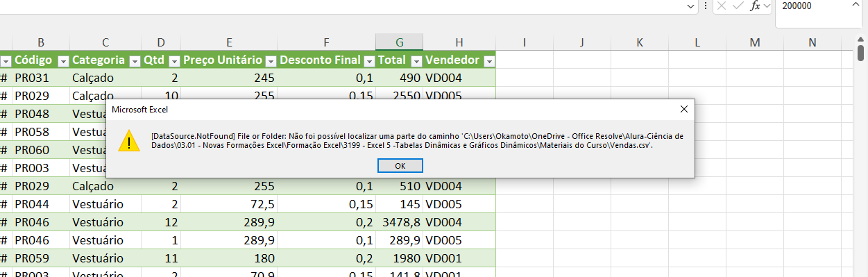
Task: Select column H header
Action: pos(459,42)
